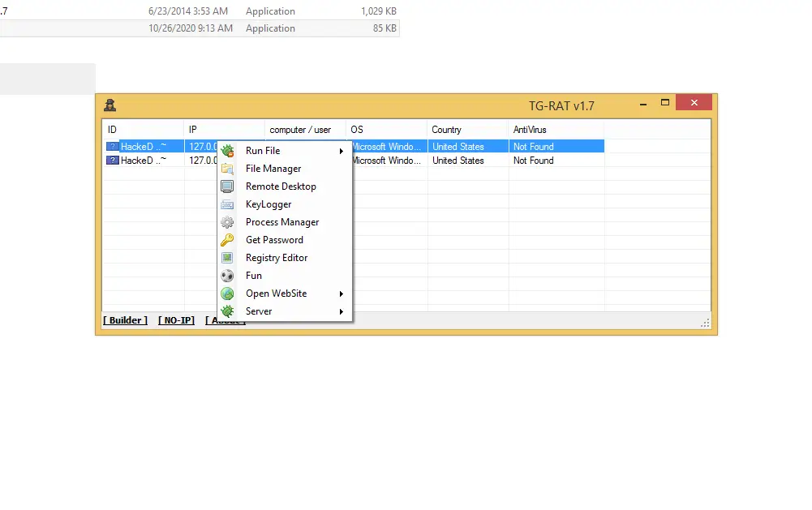This screenshot has height=510, width=812.
Task: Click the Remote Desktop monitor icon
Action: [228, 186]
